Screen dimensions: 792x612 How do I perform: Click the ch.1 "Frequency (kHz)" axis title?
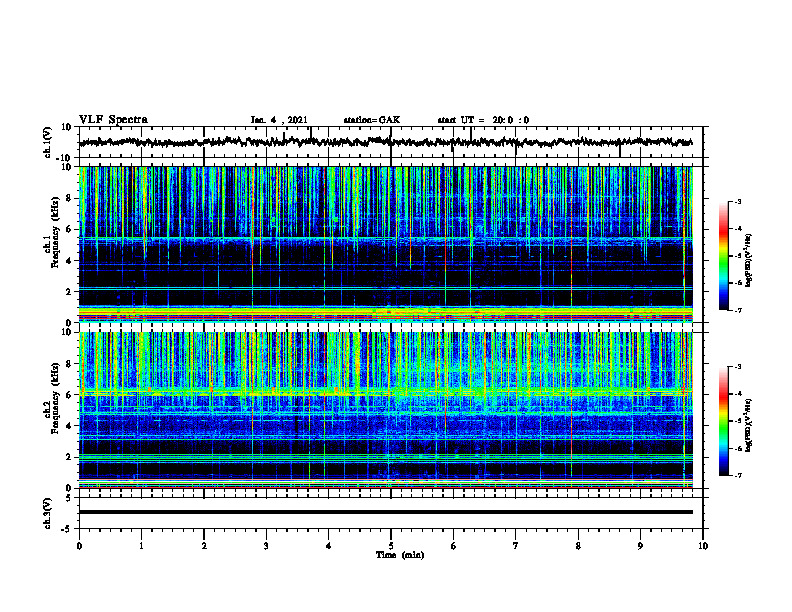pyautogui.click(x=56, y=232)
